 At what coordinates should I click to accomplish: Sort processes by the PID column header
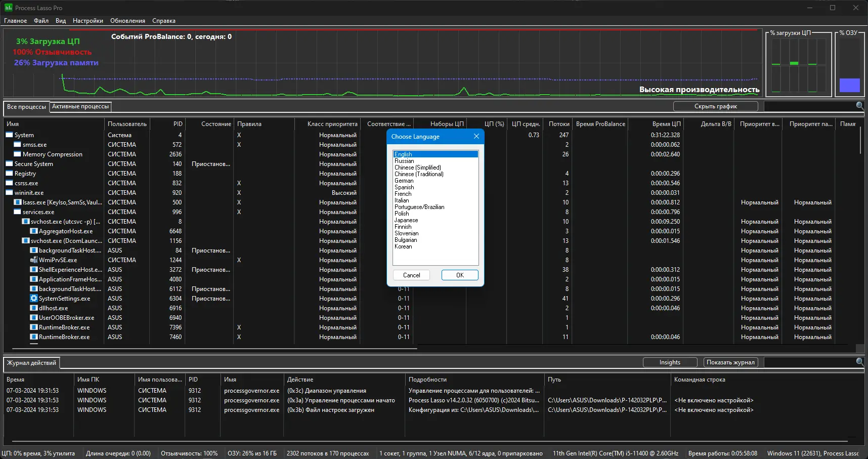(178, 124)
